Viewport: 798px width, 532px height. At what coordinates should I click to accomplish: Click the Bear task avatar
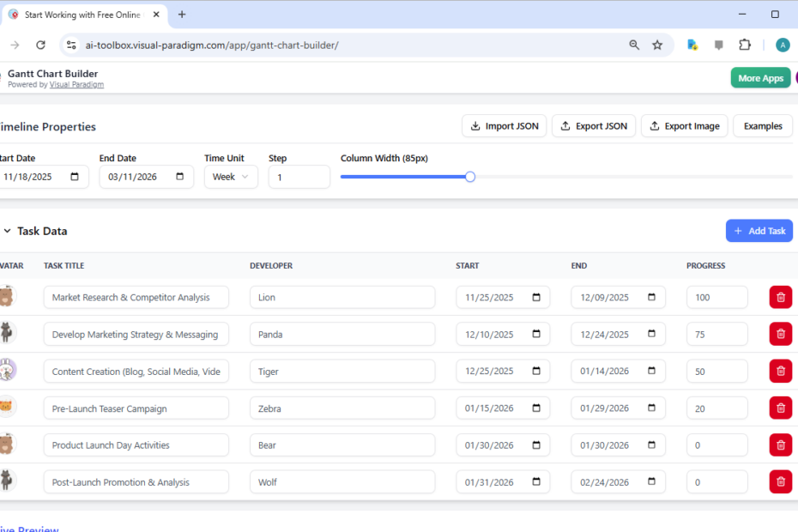[x=7, y=444]
